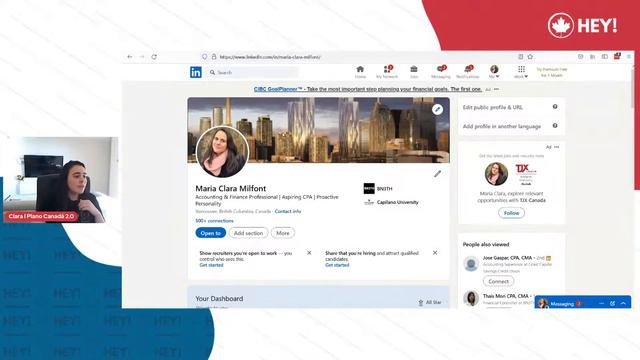Click Thais Mori's avatar photo
The height and width of the screenshot is (360, 640).
tap(471, 298)
